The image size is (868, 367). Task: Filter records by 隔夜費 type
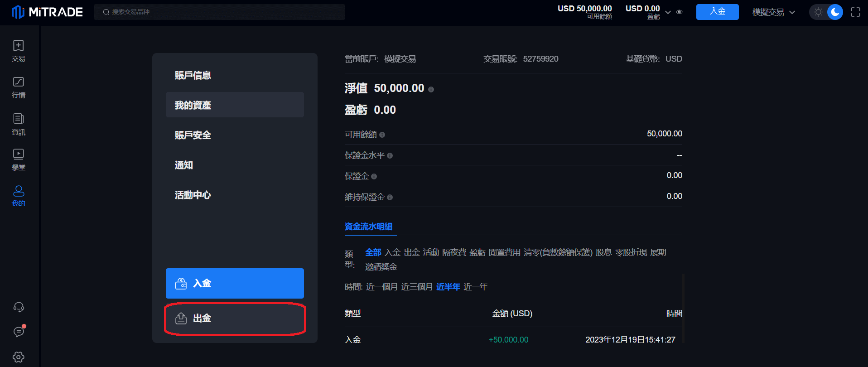pyautogui.click(x=454, y=252)
